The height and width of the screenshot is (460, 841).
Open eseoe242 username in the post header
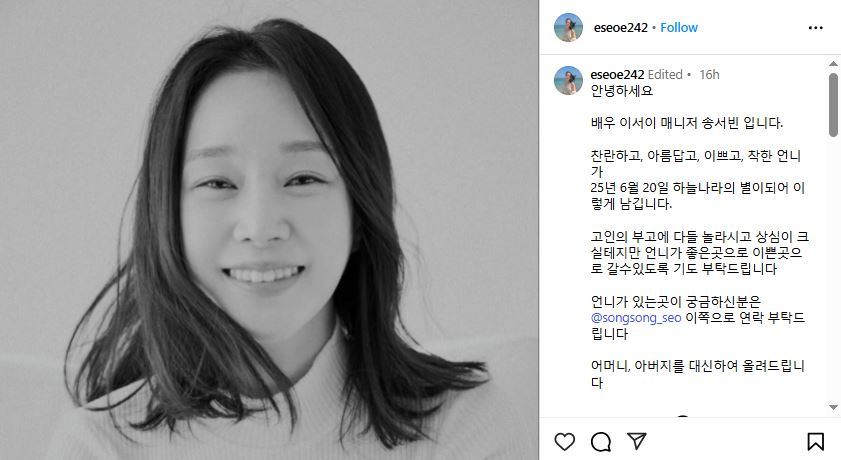tap(621, 27)
